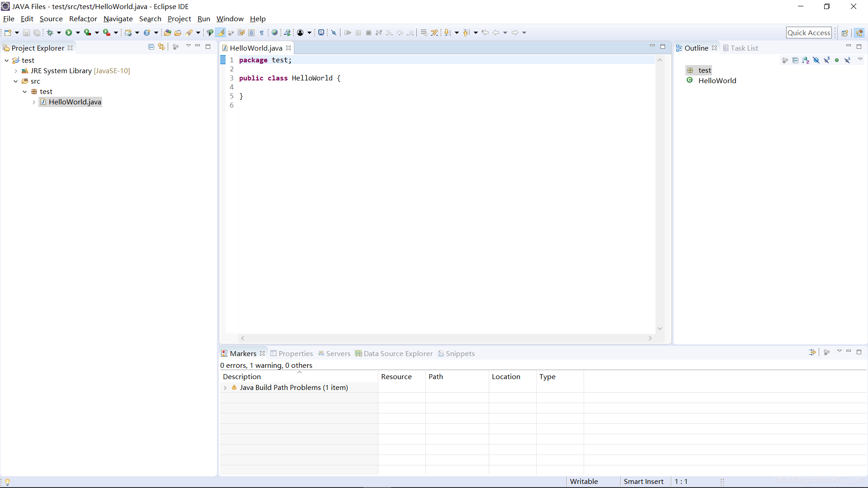Click the Open Task folder icon
Viewport: 868px width, 488px height.
178,33
